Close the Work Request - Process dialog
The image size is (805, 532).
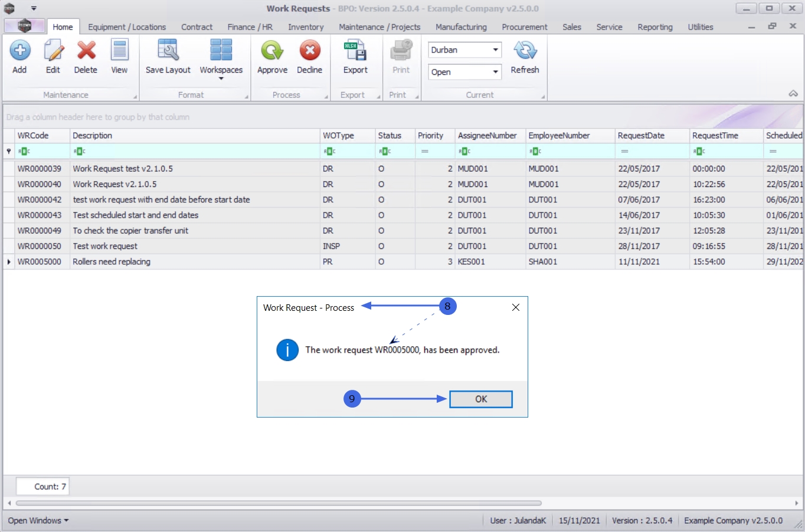(x=516, y=307)
